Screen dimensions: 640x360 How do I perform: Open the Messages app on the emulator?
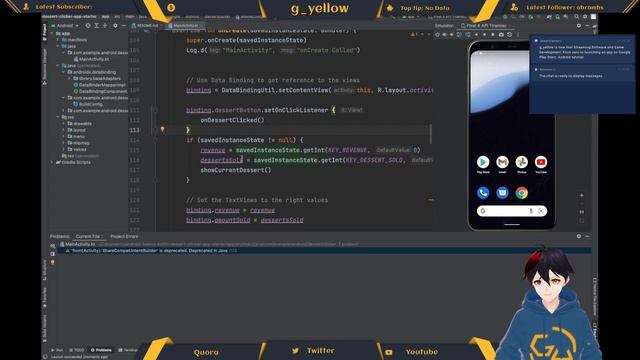pyautogui.click(x=502, y=193)
